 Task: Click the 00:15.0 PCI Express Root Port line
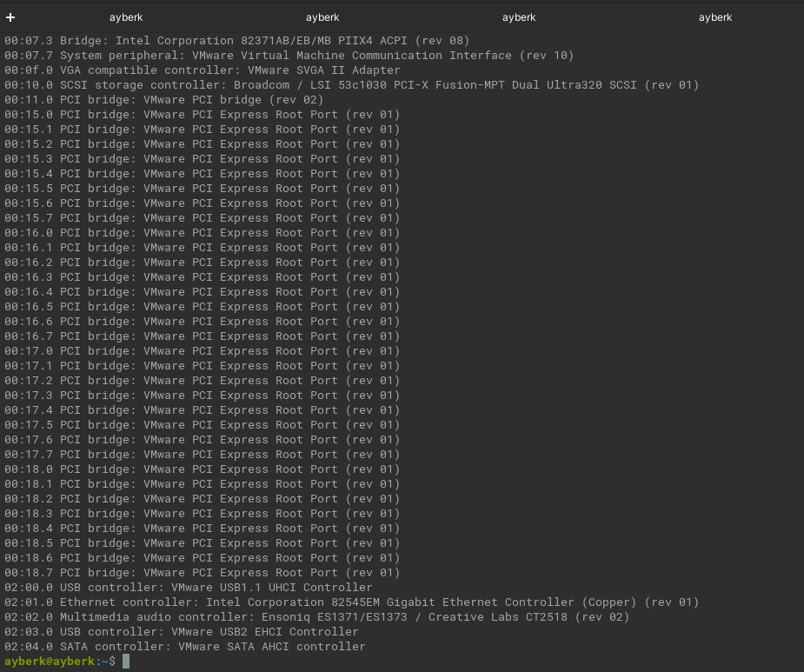pos(202,115)
